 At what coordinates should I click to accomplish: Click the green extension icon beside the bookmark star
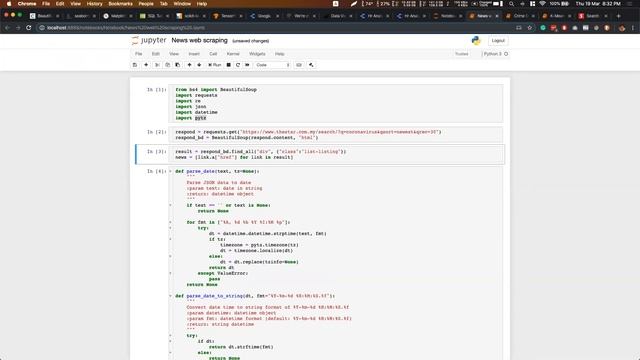(x=543, y=28)
